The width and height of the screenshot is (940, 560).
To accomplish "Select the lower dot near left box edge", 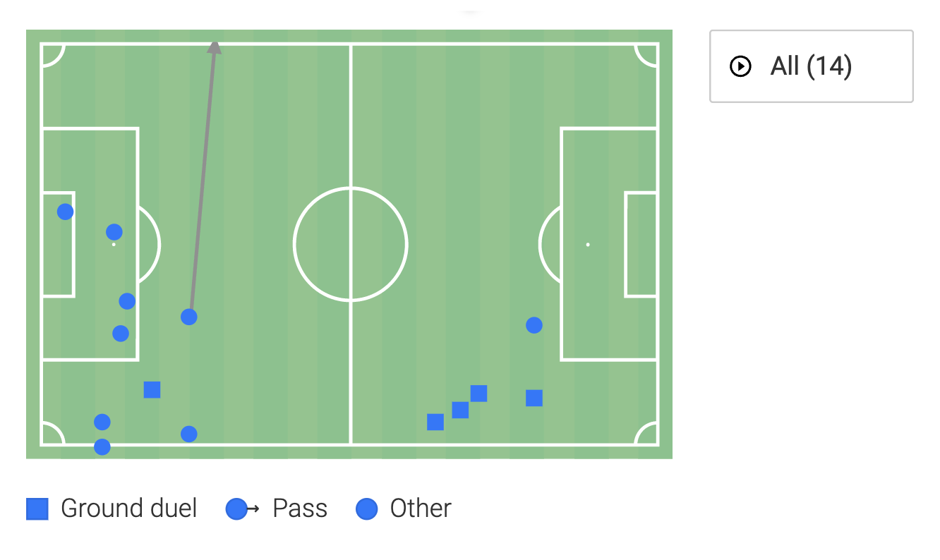I will (x=121, y=333).
